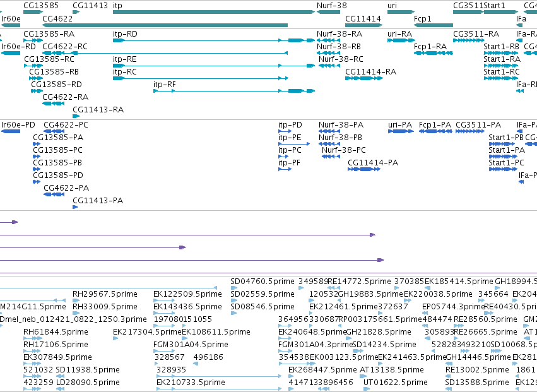Screen dimensions: 537x392
Task: Click the Ir60e gene label
Action: pos(11,18)
